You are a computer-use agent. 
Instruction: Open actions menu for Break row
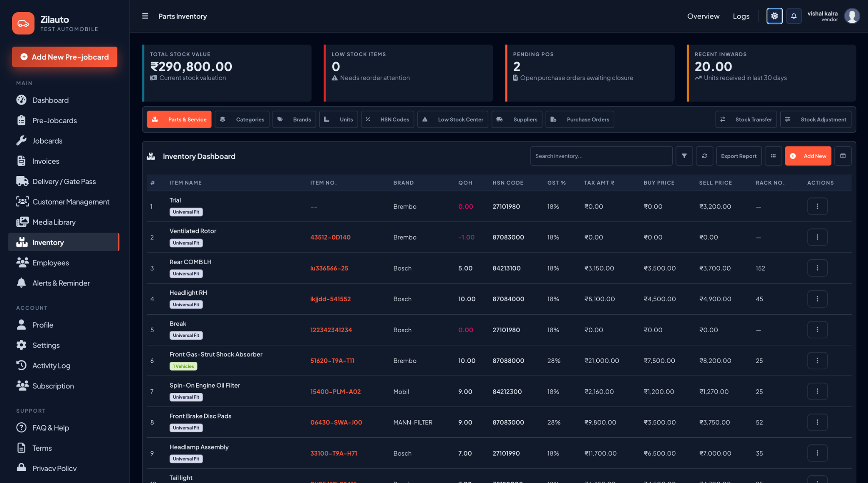(x=818, y=330)
